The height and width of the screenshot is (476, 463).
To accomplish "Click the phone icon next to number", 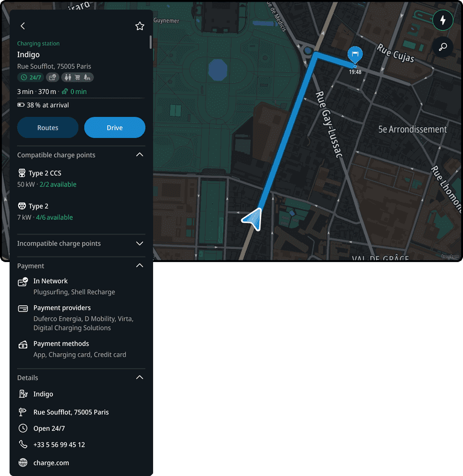I will (x=23, y=445).
